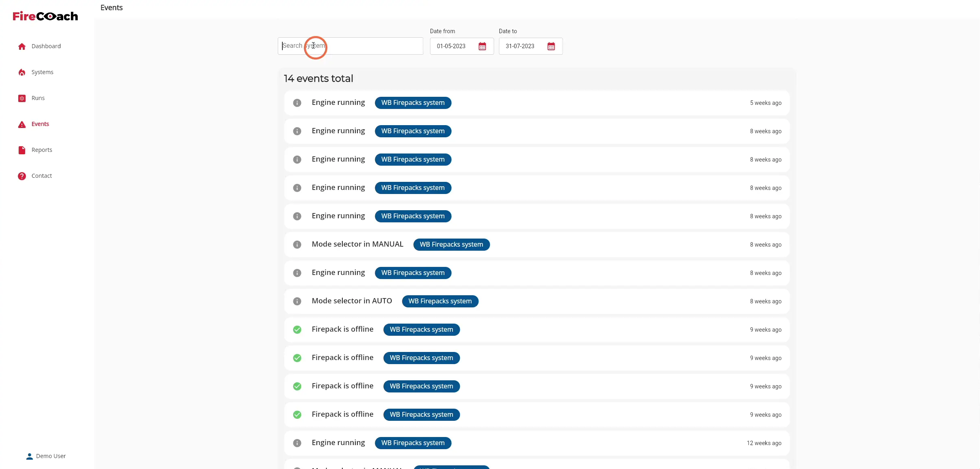
Task: Open Dashboard from the sidebar
Action: (x=46, y=46)
